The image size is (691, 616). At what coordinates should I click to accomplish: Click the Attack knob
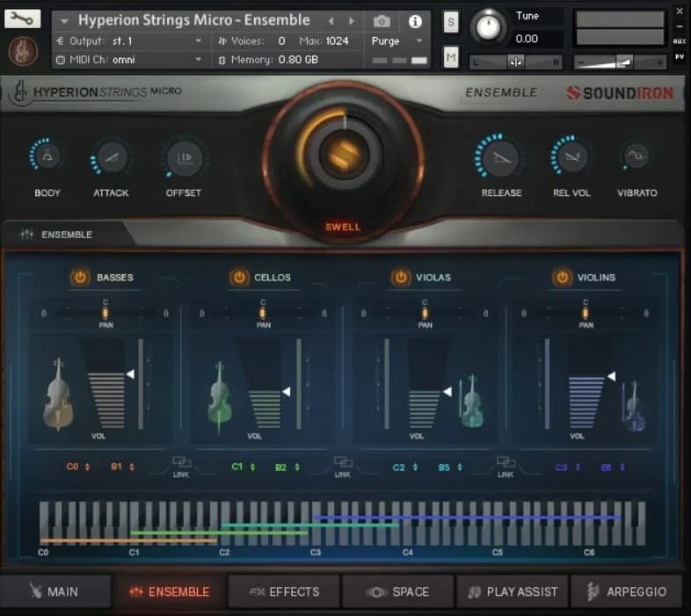pos(112,158)
